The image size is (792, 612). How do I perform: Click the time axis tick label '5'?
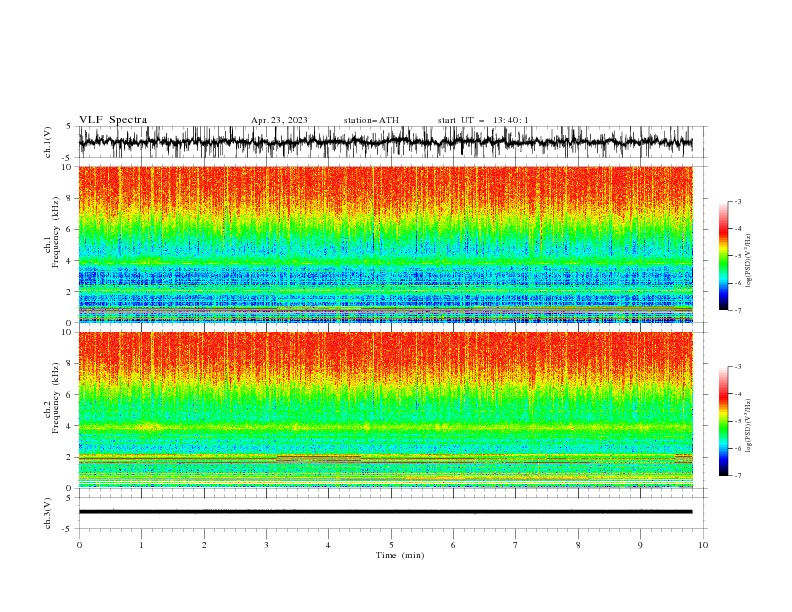pos(391,545)
